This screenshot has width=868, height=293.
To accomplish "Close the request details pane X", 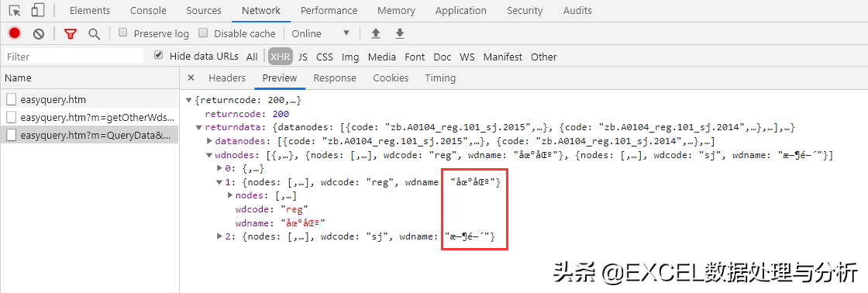I will [x=191, y=78].
